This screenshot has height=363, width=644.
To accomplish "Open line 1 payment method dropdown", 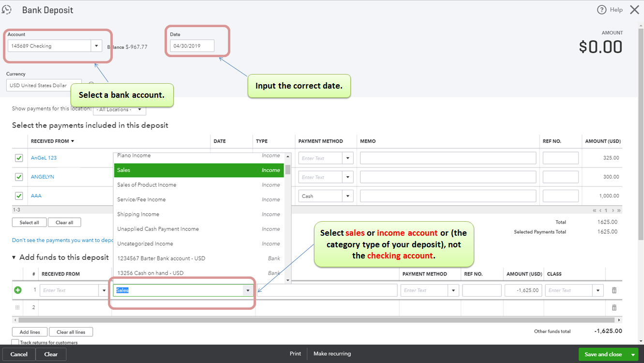I will click(x=453, y=290).
